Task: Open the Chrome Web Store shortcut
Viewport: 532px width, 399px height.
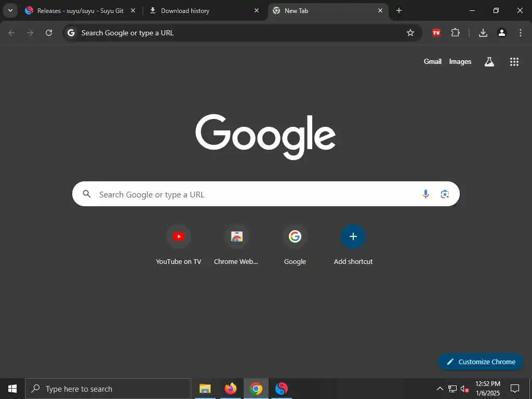Action: click(236, 245)
